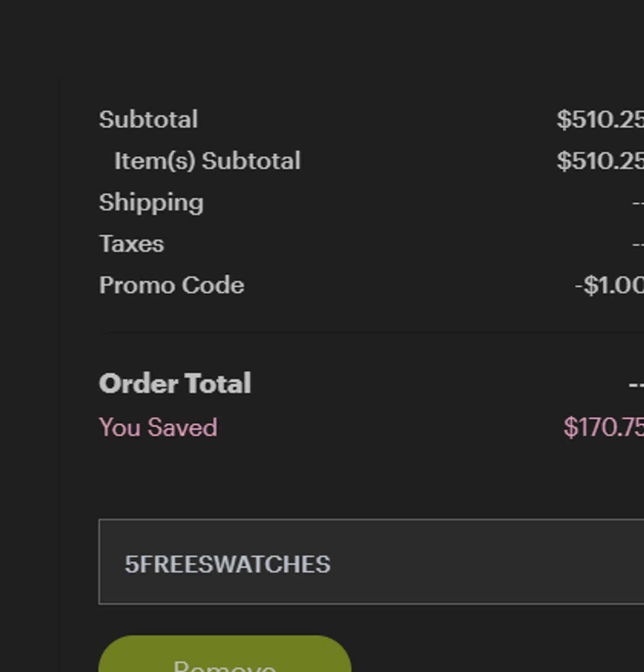Select the top Subtotal $510.25 amount
Viewport: 644px width, 672px height.
coord(600,120)
